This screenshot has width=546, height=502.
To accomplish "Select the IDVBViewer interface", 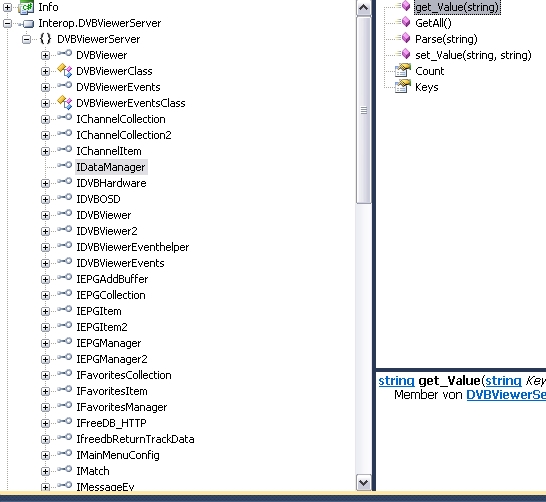I will click(103, 215).
